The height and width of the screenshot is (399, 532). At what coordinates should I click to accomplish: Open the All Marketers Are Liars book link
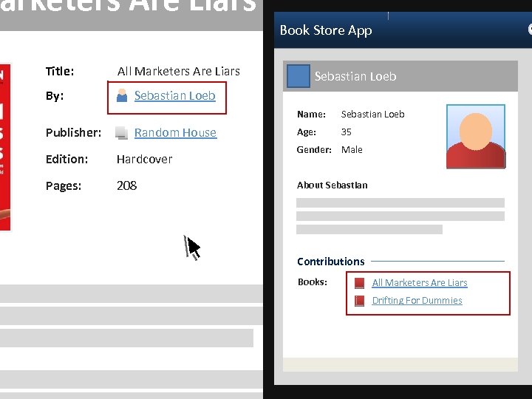tap(420, 282)
